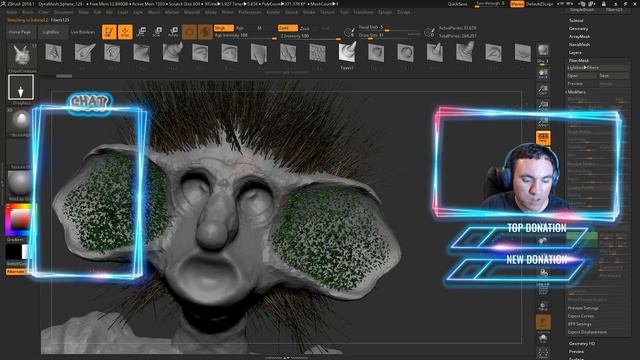The height and width of the screenshot is (360, 640).
Task: Collapse the FiberMesh section
Action: tap(579, 60)
